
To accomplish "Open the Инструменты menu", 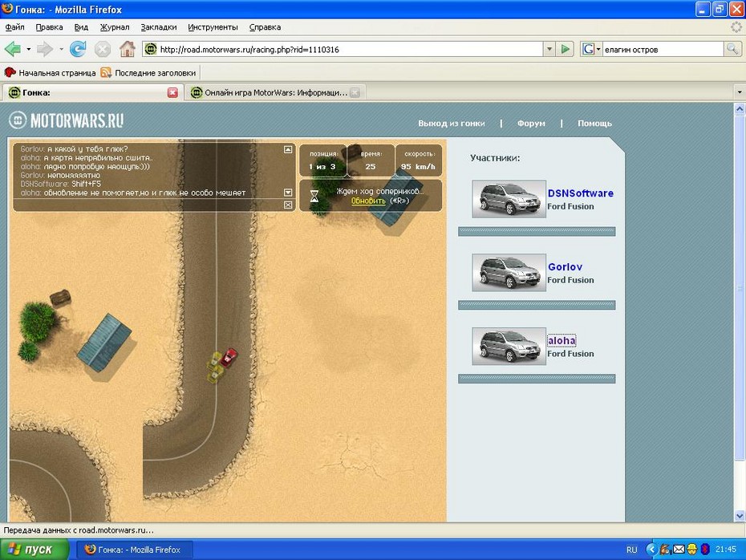I will point(213,27).
